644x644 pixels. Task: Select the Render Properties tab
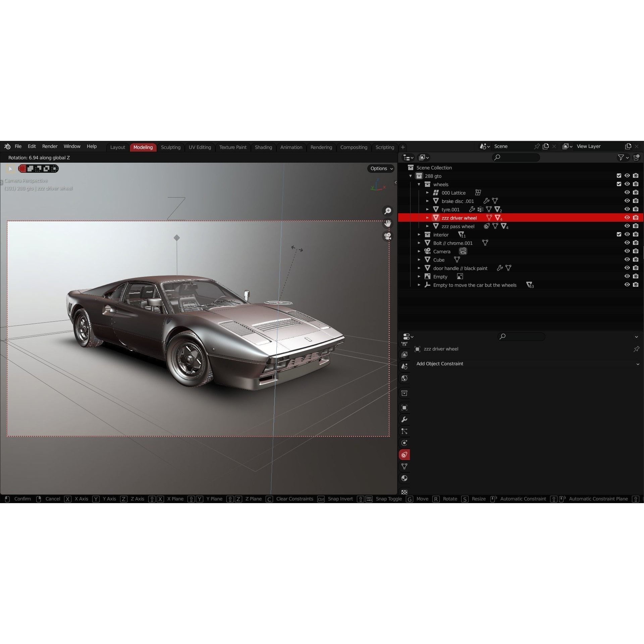404,344
